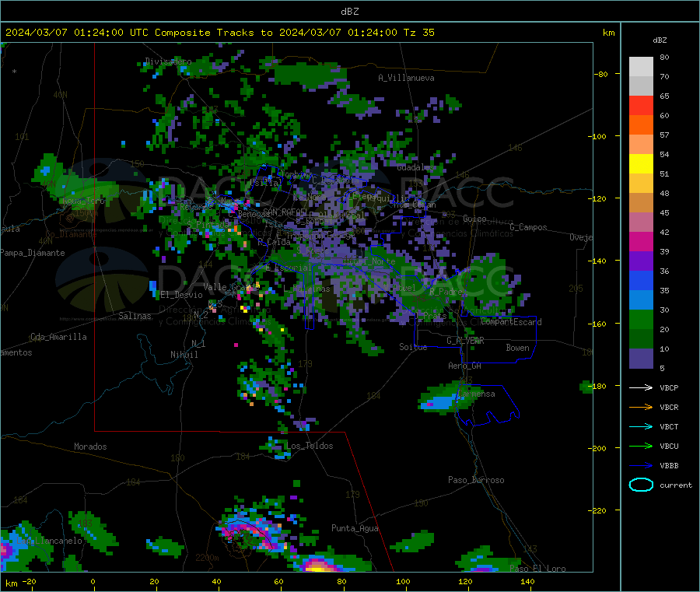
Task: Select the light grey 80 dBZ swatch
Action: click(641, 67)
